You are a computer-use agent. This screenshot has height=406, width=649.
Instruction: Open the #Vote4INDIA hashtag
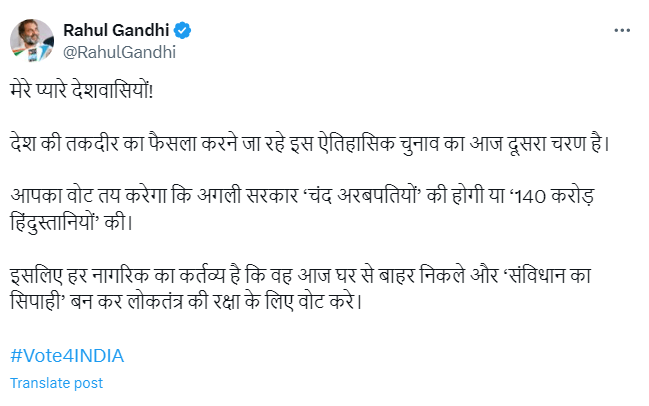tap(66, 356)
